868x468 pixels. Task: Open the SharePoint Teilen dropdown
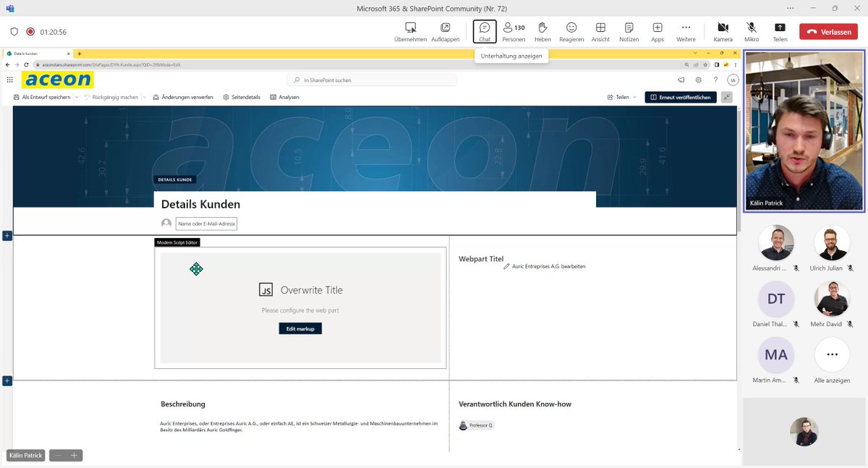622,97
